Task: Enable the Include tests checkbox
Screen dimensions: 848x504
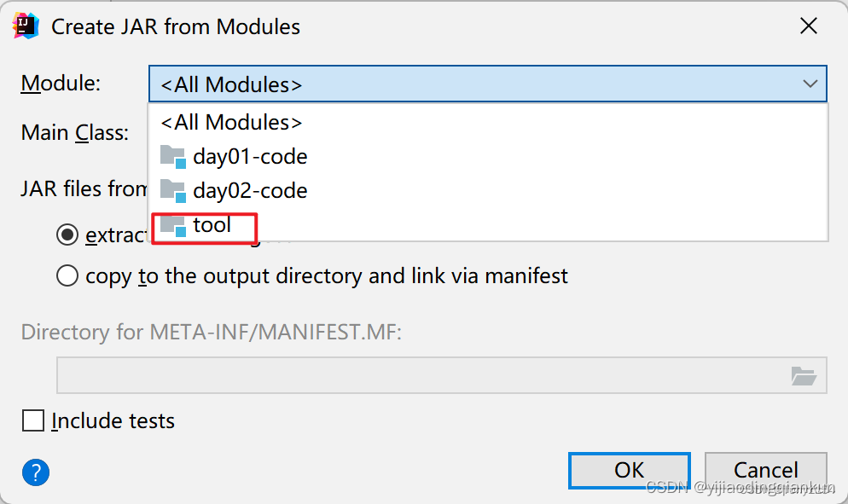Action: (x=33, y=420)
